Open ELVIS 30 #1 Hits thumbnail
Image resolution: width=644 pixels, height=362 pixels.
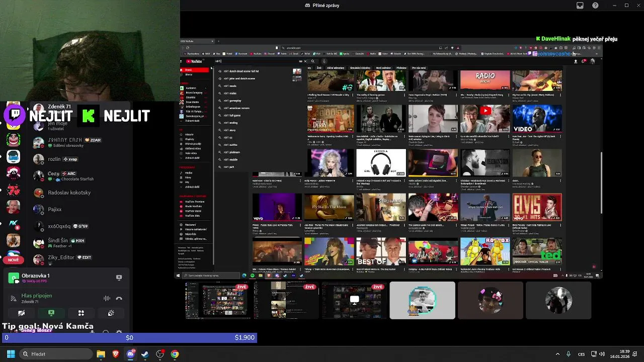(x=537, y=207)
